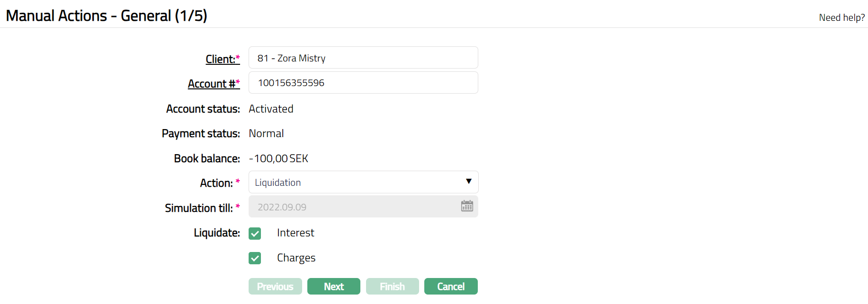Viewport: 868px width, 304px height.
Task: Toggle the Charges checkbox
Action: point(255,258)
